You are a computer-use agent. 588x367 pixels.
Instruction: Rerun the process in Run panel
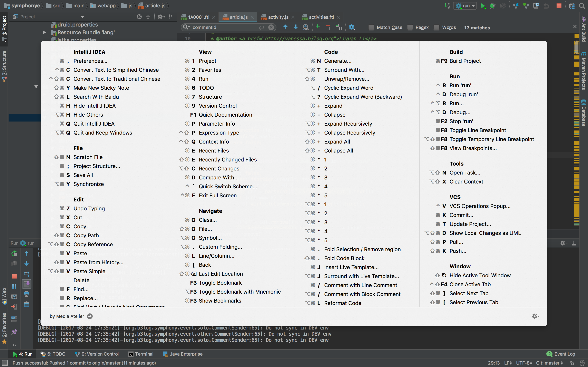14,254
